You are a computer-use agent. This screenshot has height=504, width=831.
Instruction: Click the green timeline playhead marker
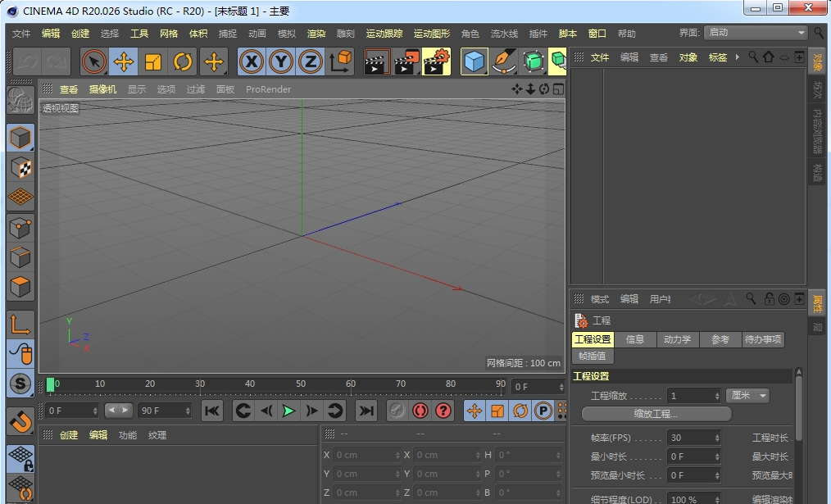click(x=50, y=384)
